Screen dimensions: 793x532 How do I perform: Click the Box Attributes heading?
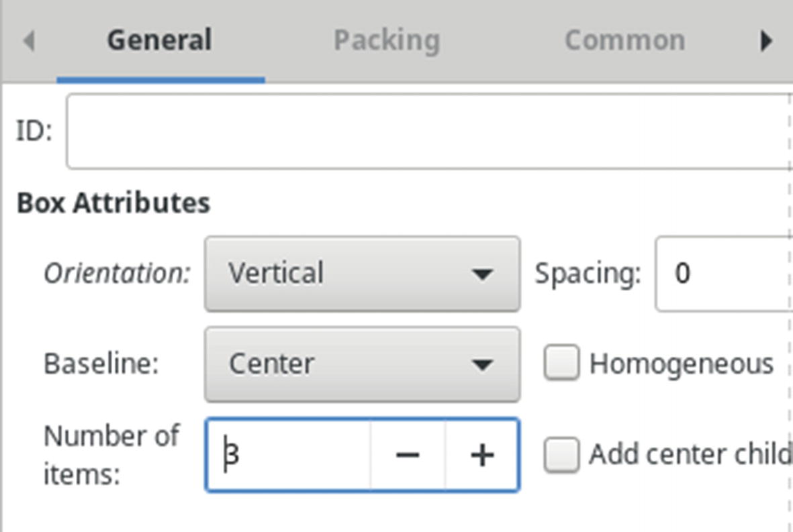tap(113, 203)
